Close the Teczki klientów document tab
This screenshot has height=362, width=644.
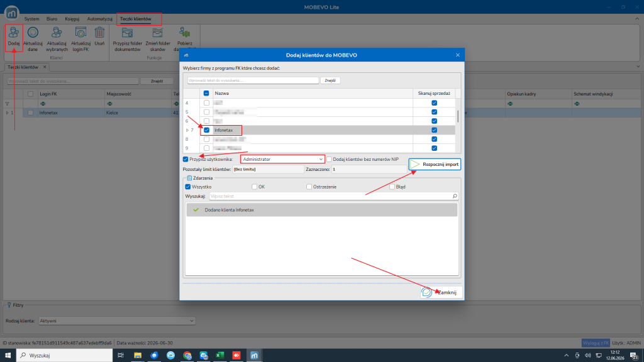tap(45, 67)
